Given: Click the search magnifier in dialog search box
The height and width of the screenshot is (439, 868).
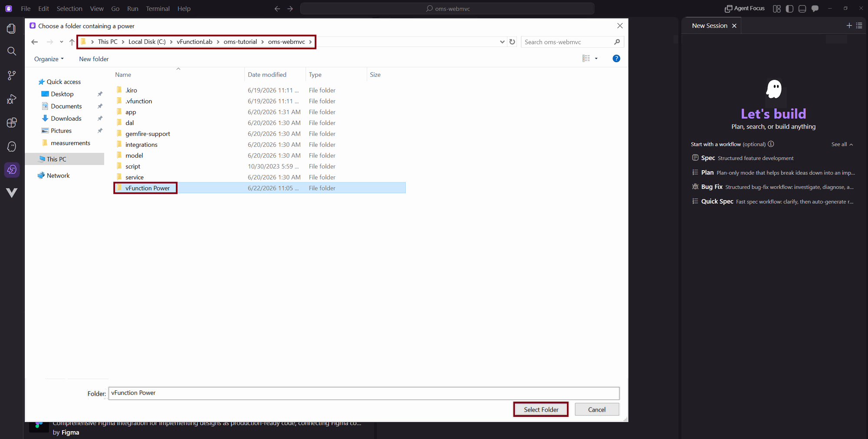Looking at the screenshot, I should click(x=617, y=42).
